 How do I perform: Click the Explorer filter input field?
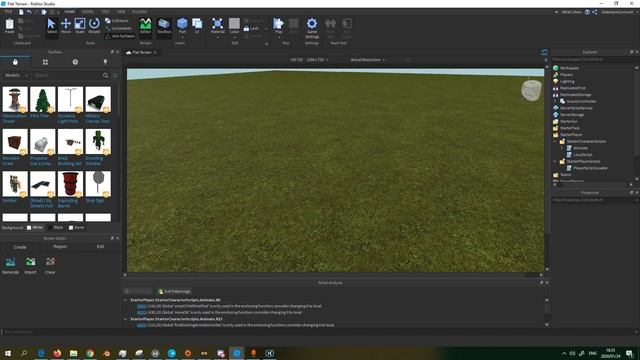click(x=592, y=60)
